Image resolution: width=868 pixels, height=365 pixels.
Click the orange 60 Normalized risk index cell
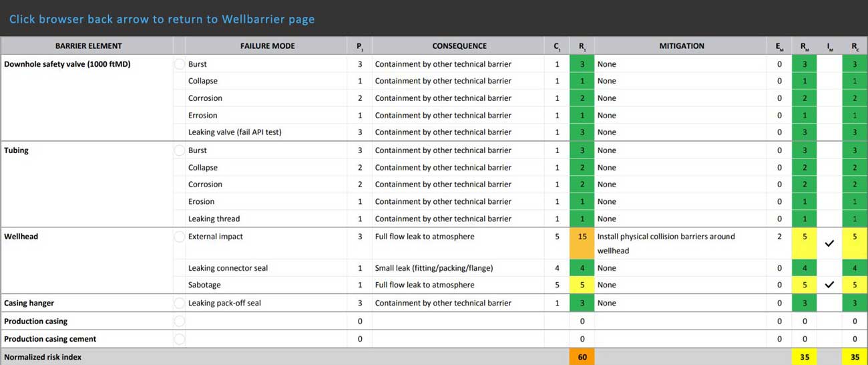coord(582,357)
